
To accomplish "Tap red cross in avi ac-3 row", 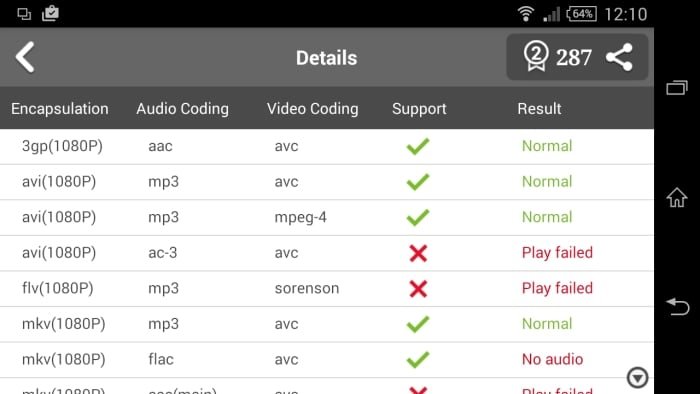I will (x=418, y=253).
